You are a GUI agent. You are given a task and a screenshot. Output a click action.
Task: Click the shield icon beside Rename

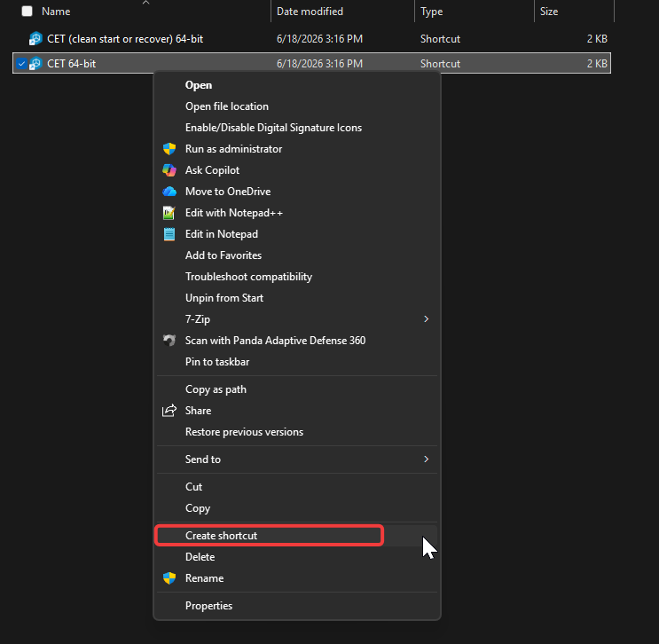click(x=169, y=578)
